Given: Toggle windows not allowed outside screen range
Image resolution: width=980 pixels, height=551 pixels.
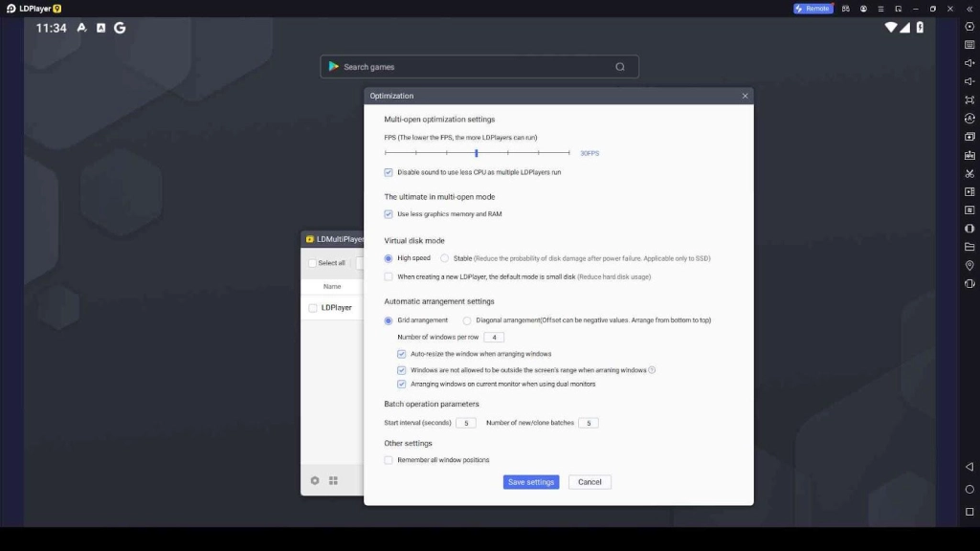Looking at the screenshot, I should pos(401,370).
